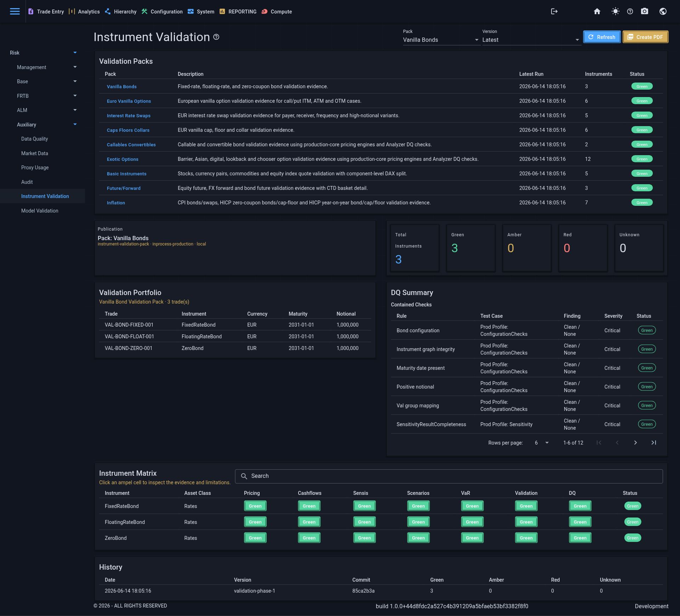Click FixedRateBond Pricing Green cell
This screenshot has height=616, width=680.
pos(255,506)
